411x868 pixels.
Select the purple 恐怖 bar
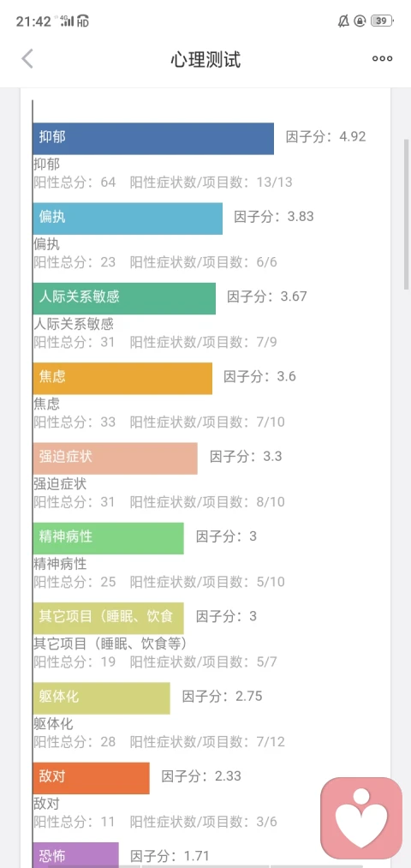tap(76, 855)
